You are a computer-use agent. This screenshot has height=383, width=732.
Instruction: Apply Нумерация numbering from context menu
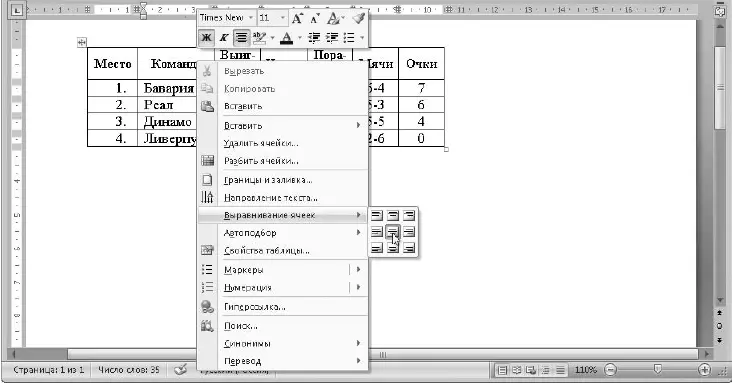click(x=273, y=287)
